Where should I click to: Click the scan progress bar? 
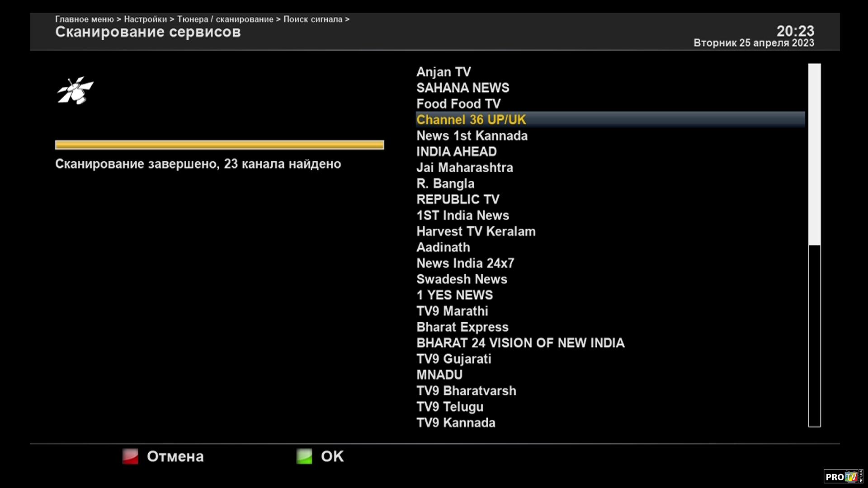coord(219,145)
